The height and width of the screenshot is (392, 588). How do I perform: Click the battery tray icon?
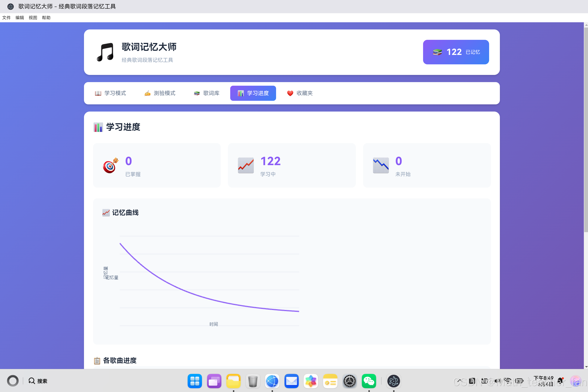tap(519, 381)
